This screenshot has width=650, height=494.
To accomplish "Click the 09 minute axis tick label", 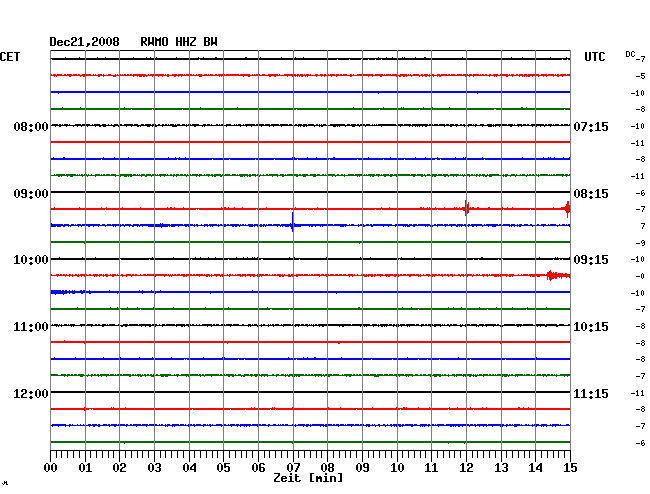I will coord(362,467).
